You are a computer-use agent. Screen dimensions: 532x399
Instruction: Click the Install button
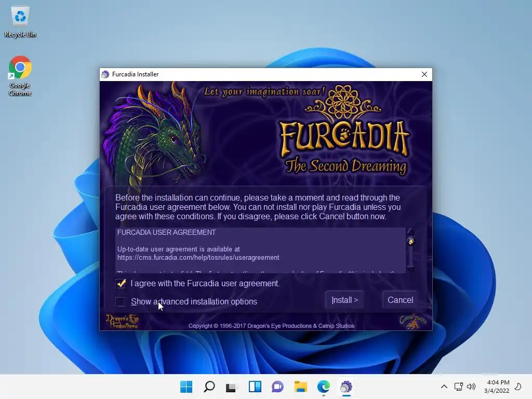(x=344, y=300)
